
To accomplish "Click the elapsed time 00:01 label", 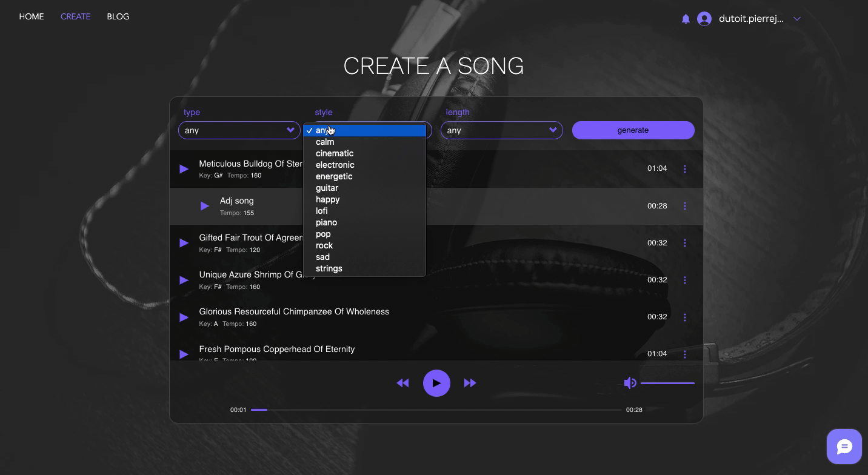I will pos(238,410).
